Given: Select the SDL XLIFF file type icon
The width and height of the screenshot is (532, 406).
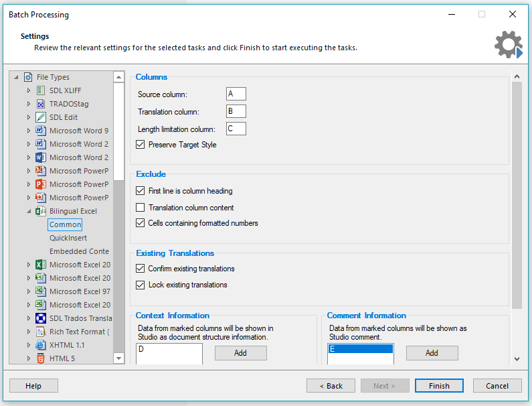Looking at the screenshot, I should pyautogui.click(x=41, y=90).
